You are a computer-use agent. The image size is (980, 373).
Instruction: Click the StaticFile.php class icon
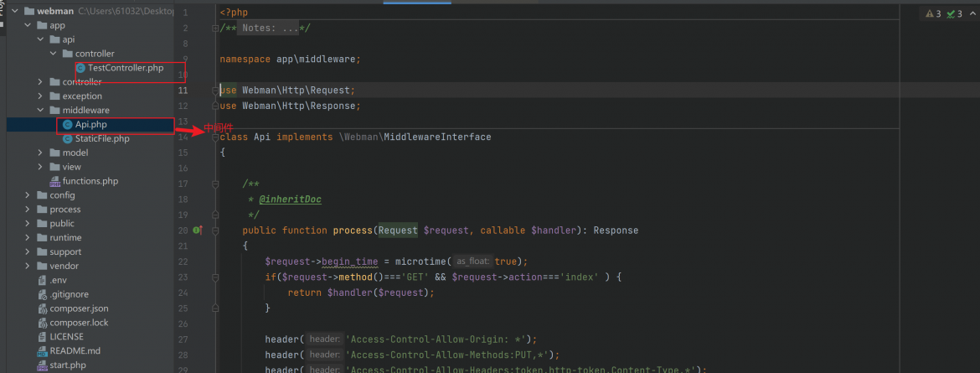point(68,139)
